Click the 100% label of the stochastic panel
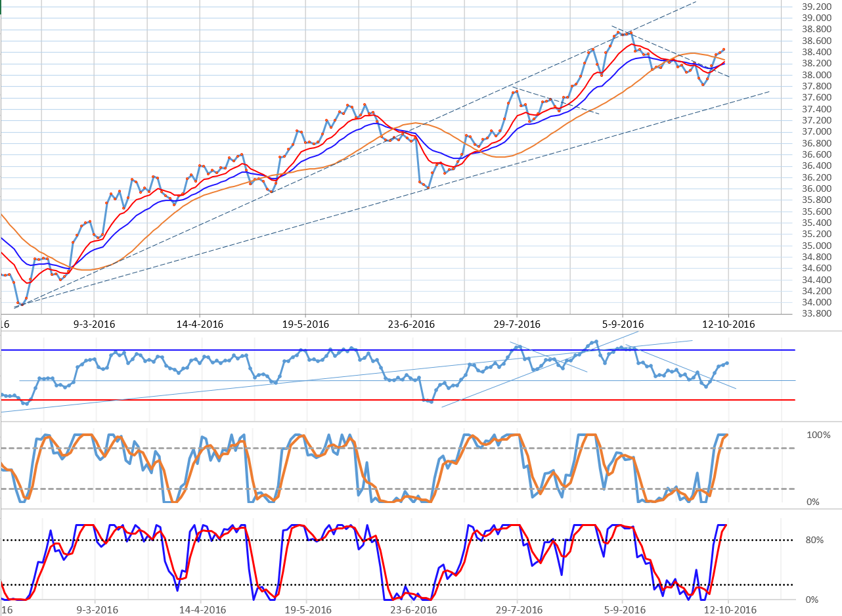This screenshot has width=842, height=616. tap(818, 435)
